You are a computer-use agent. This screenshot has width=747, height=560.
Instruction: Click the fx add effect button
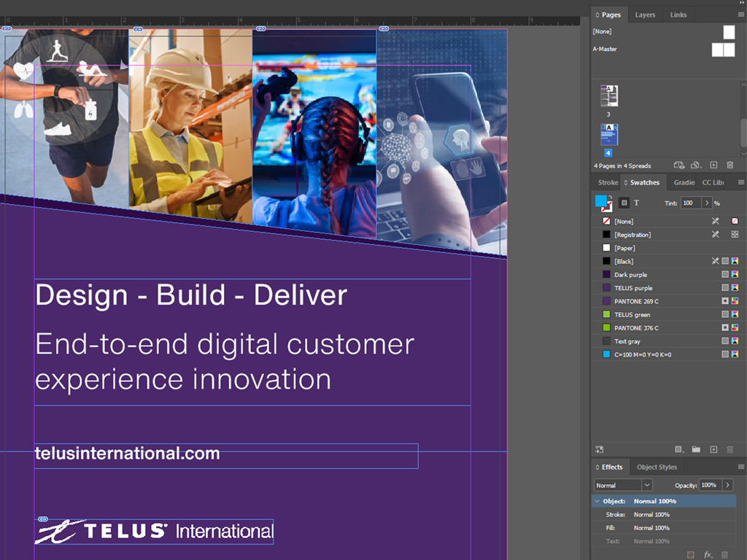[x=708, y=555]
